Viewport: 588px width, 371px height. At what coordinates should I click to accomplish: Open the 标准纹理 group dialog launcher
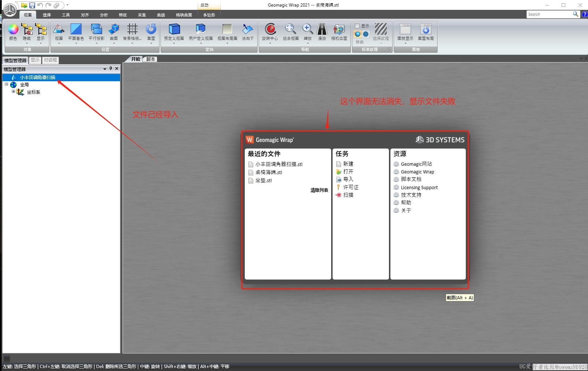(390, 49)
